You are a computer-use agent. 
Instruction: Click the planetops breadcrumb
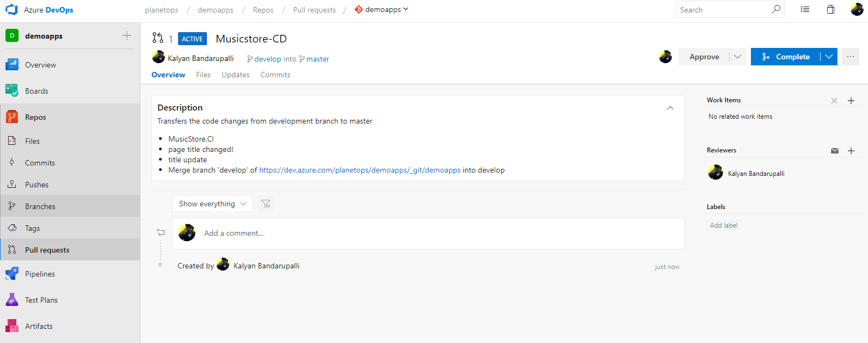pyautogui.click(x=162, y=10)
